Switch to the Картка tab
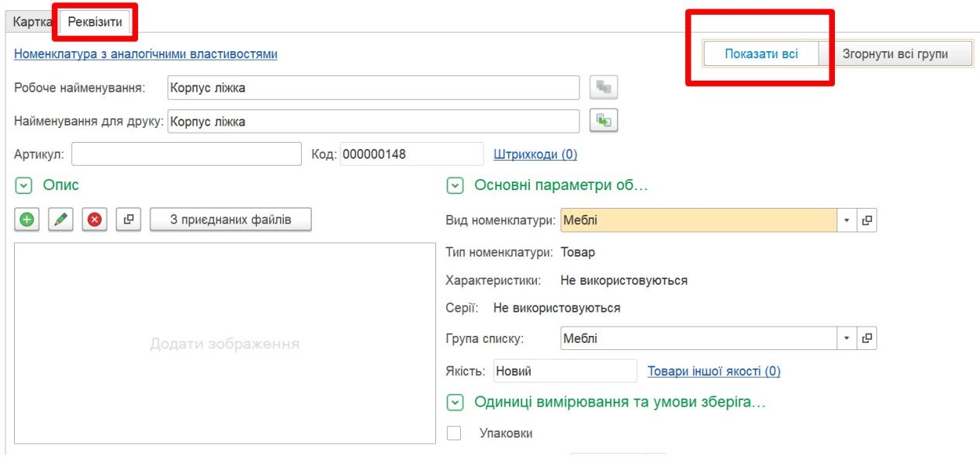This screenshot has width=980, height=460. coord(33,22)
